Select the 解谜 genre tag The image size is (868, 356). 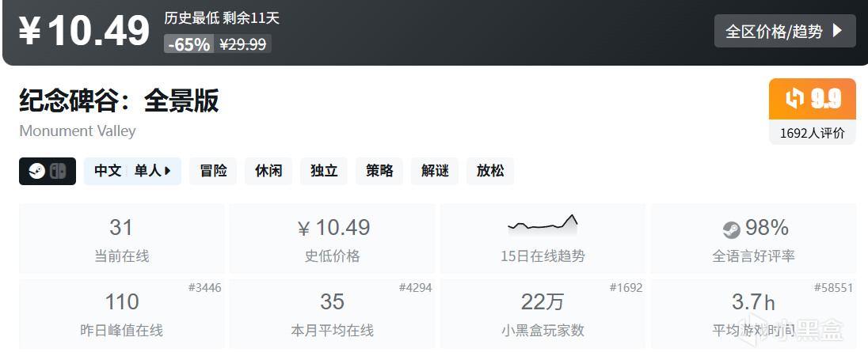(435, 172)
